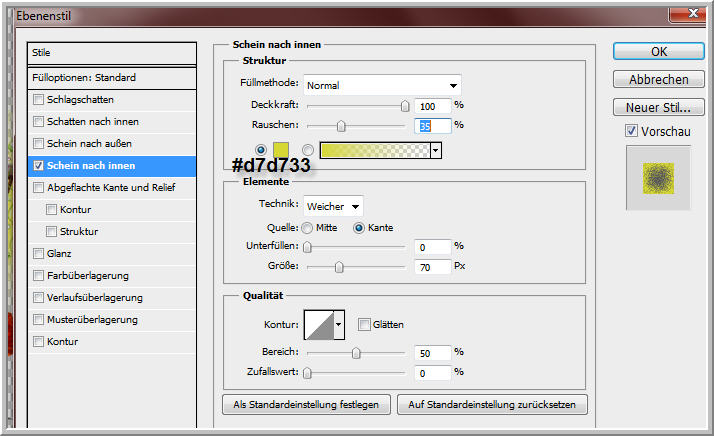Select the Glanz style label

click(59, 253)
